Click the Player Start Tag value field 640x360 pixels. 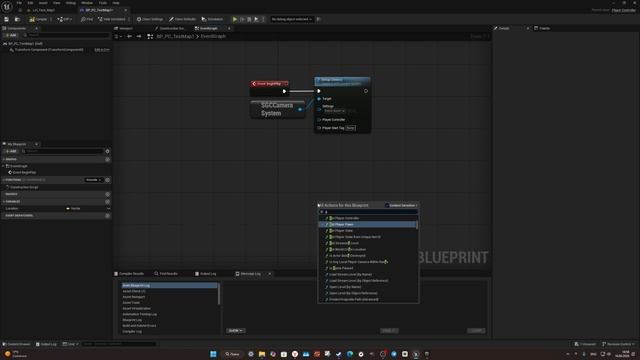pyautogui.click(x=350, y=128)
